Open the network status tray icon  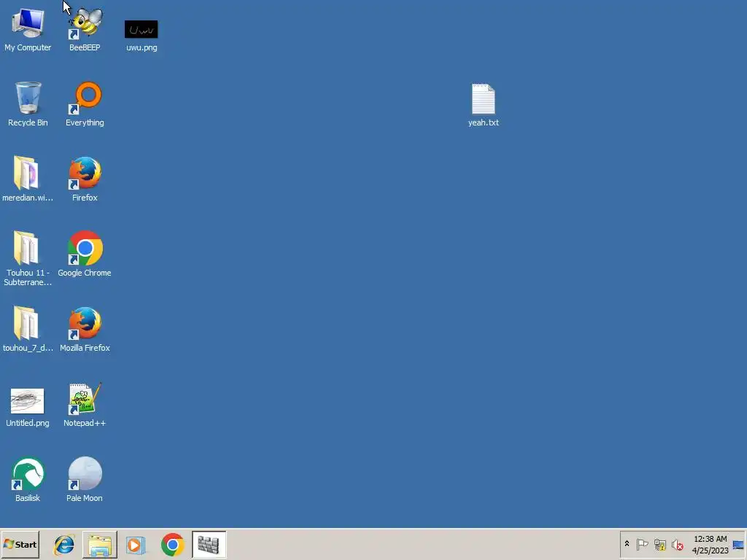[x=659, y=544]
